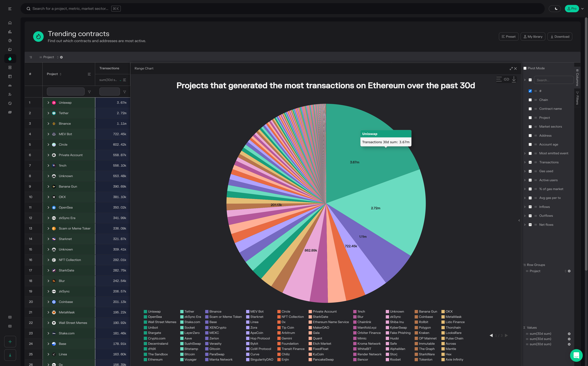The width and height of the screenshot is (588, 366).
Task: Expand the Uniswap project row
Action: [48, 103]
